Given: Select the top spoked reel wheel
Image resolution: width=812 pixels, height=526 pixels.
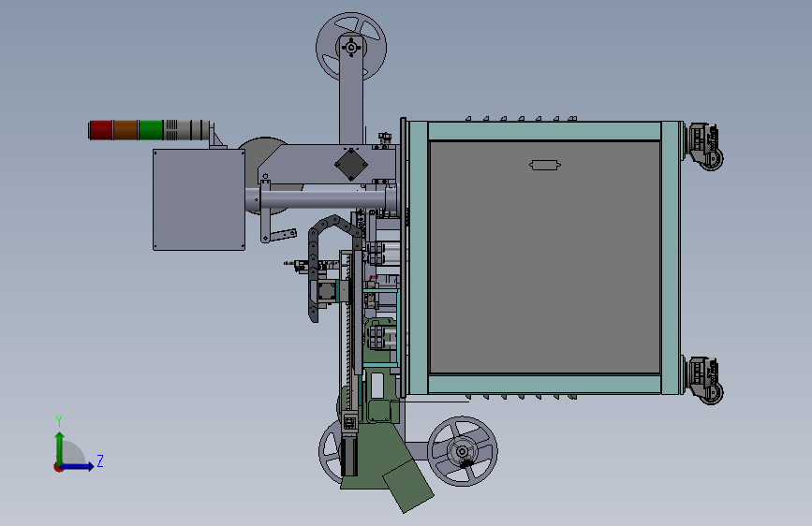Looking at the screenshot, I should [x=351, y=47].
